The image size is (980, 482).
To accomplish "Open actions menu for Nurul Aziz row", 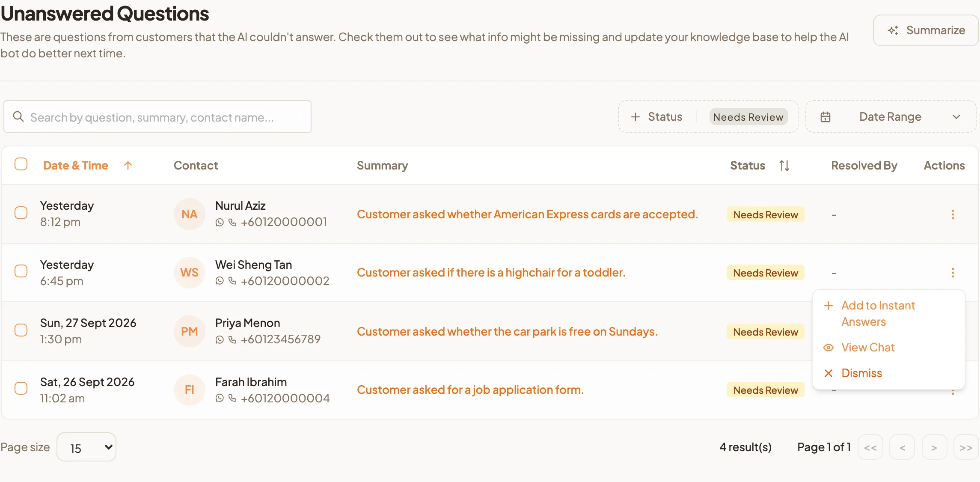I will point(953,214).
